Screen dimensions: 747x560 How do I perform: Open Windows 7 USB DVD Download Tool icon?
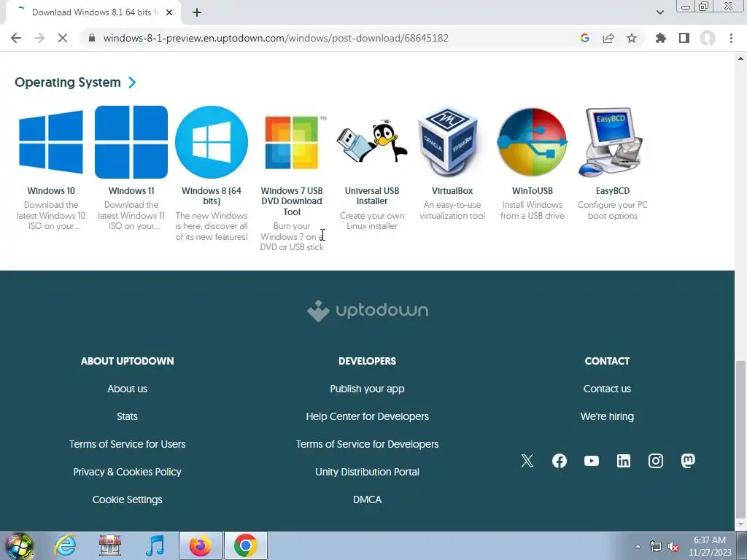pos(292,142)
